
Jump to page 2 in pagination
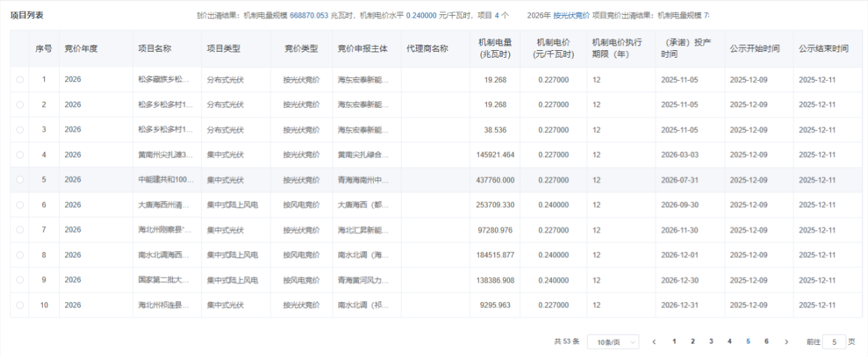click(692, 341)
